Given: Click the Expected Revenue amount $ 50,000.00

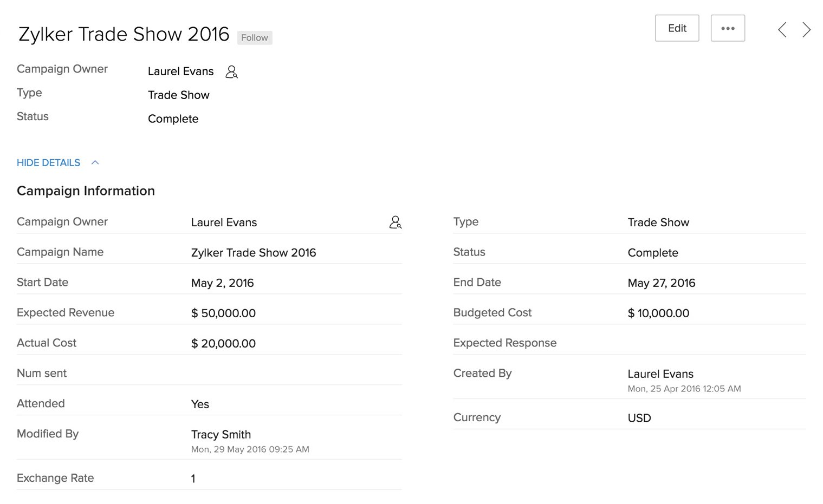Looking at the screenshot, I should coord(223,313).
